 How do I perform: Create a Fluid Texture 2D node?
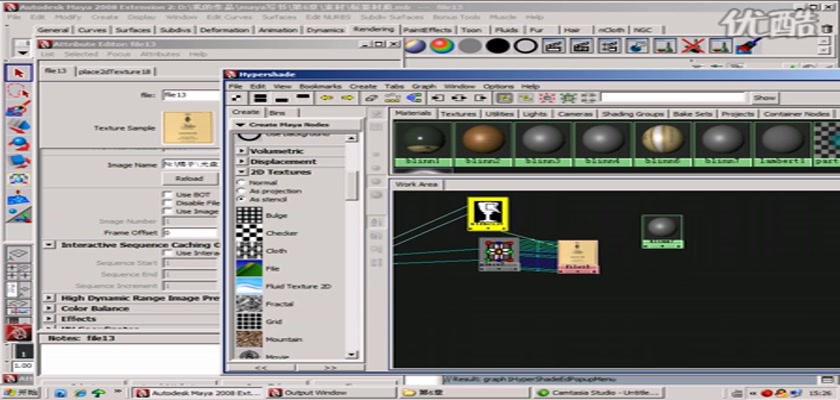click(x=249, y=286)
